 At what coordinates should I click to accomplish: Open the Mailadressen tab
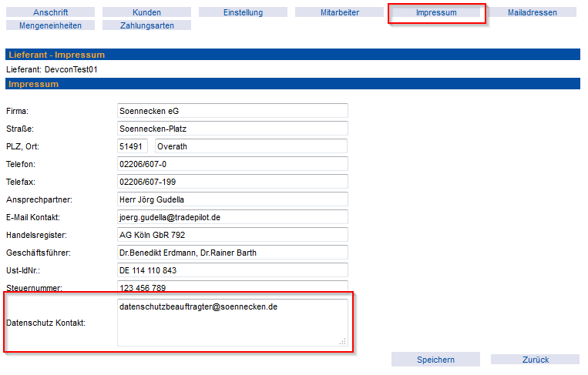point(532,12)
